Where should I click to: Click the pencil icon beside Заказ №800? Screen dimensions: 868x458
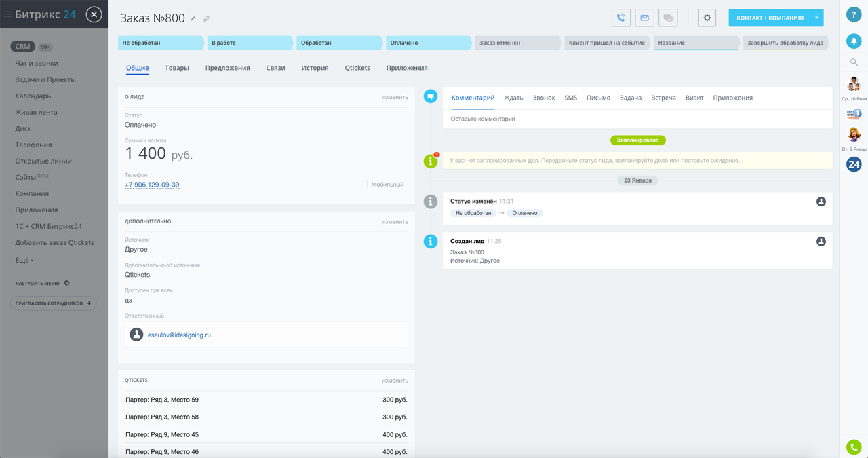(x=193, y=19)
